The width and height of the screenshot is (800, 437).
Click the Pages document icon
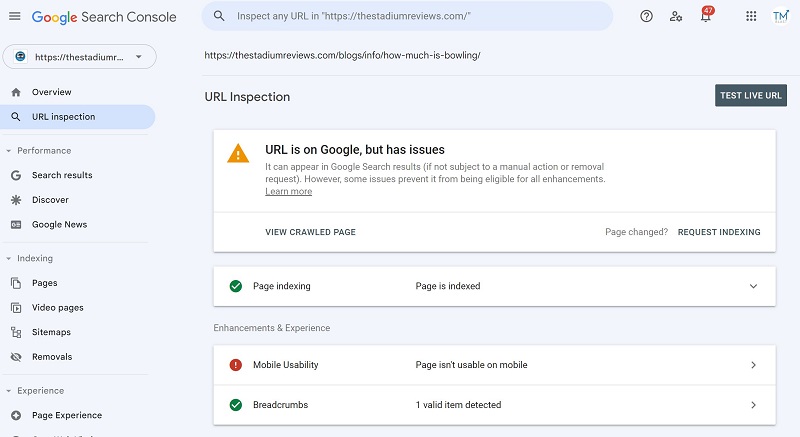pos(16,283)
